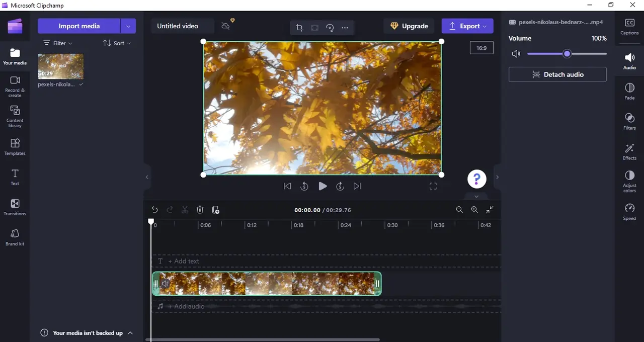The height and width of the screenshot is (342, 644).
Task: Skip to the end of video
Action: coord(357,186)
